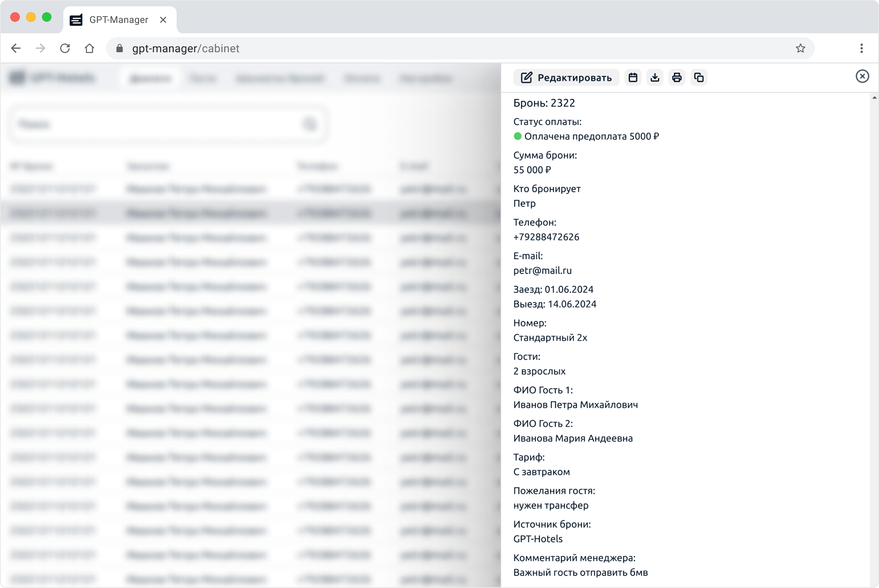Download the booking via download icon
Viewport: 879px width, 588px height.
(655, 78)
